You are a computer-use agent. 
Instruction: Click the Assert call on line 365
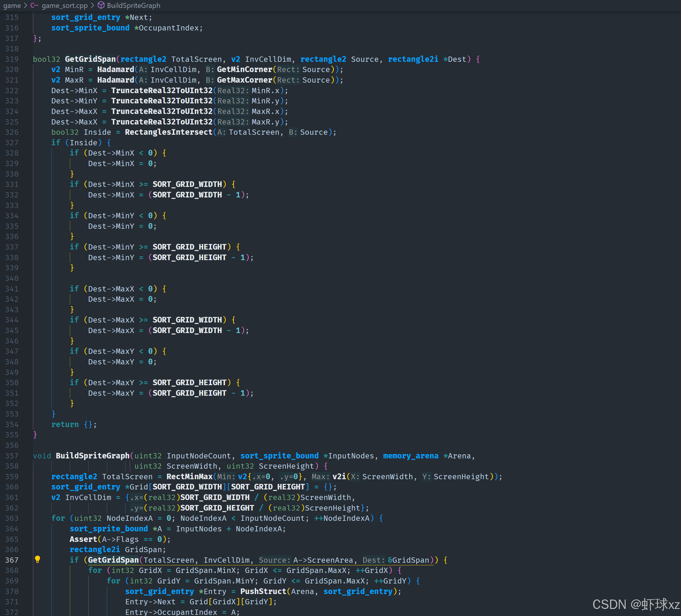(83, 539)
